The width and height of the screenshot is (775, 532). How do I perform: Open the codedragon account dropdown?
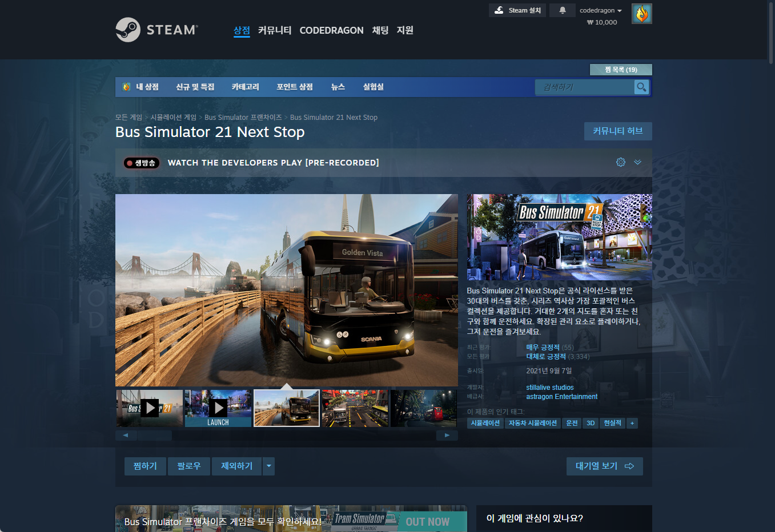600,10
